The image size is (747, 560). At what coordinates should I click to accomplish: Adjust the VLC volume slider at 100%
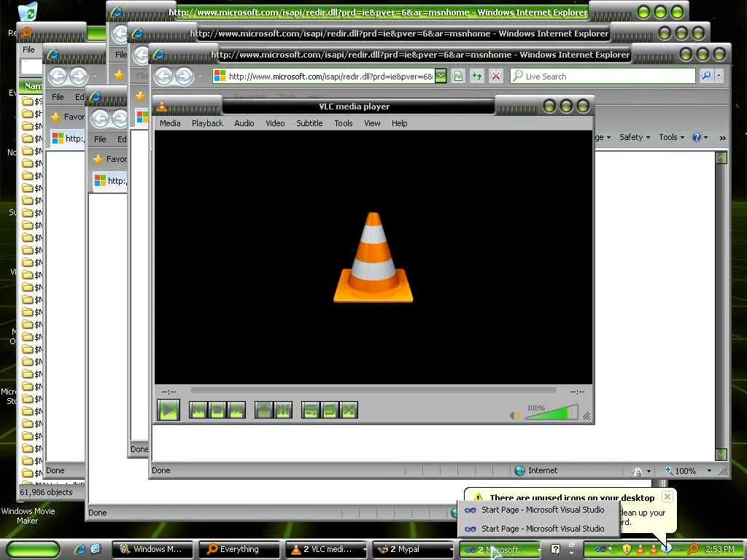[551, 413]
